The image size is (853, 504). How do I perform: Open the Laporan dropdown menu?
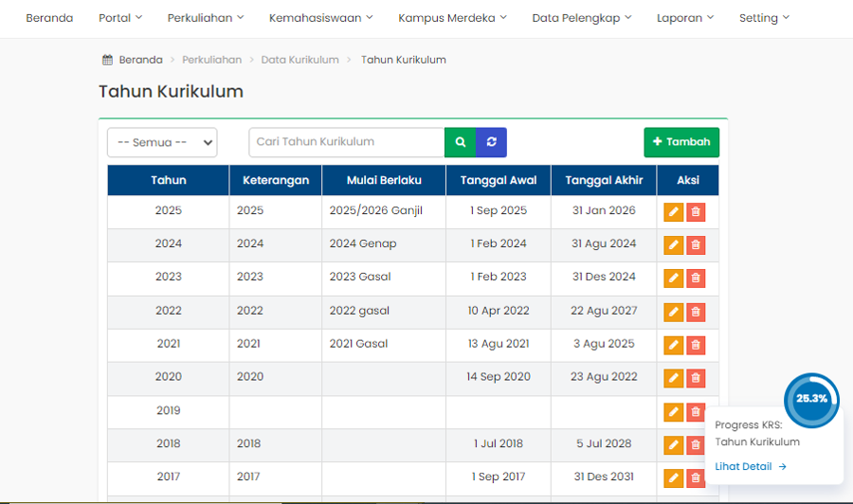pyautogui.click(x=685, y=18)
